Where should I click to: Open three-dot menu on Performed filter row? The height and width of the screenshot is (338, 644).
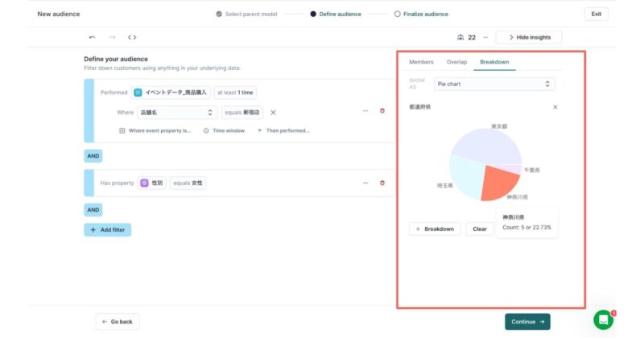point(365,111)
